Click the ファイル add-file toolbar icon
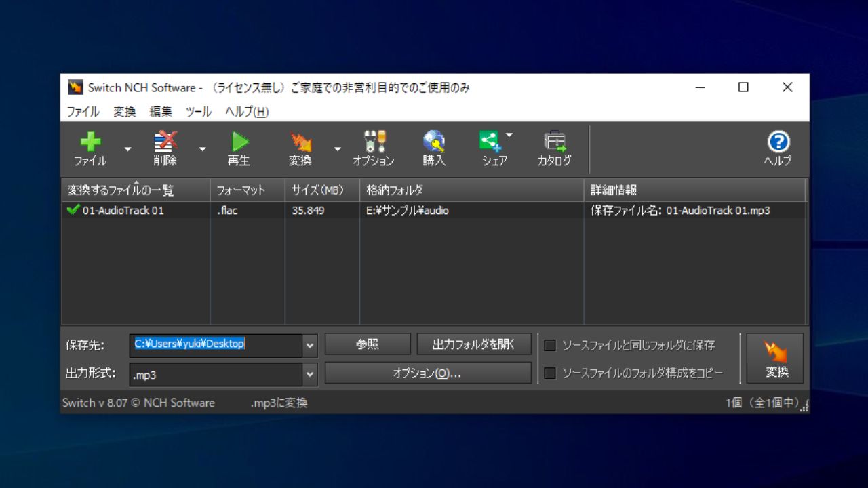 [x=90, y=148]
